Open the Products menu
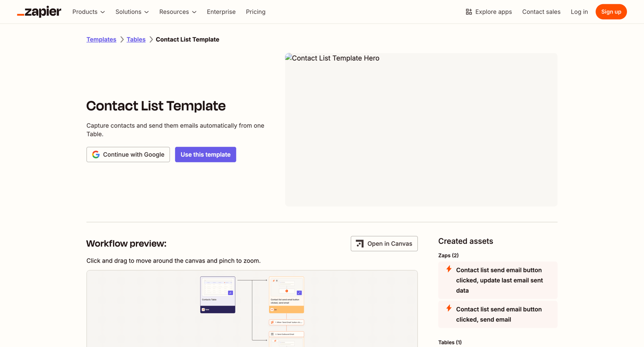This screenshot has width=644, height=347. [x=89, y=12]
